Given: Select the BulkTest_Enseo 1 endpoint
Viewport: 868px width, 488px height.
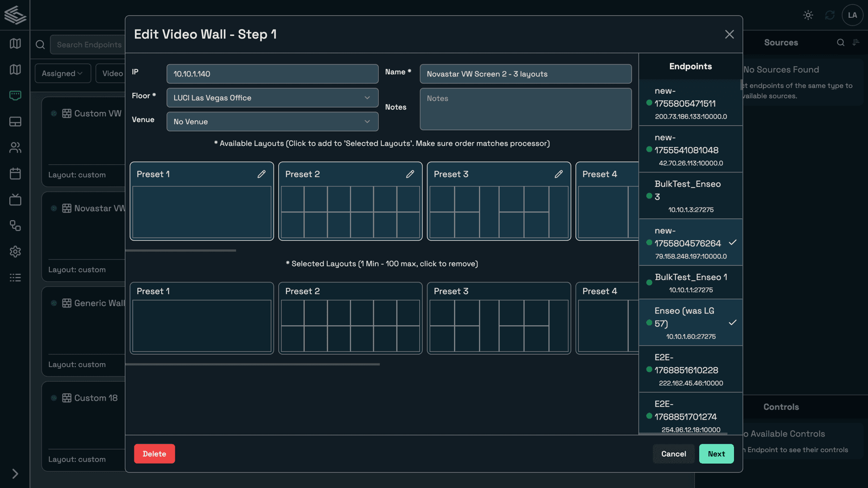Looking at the screenshot, I should tap(690, 282).
